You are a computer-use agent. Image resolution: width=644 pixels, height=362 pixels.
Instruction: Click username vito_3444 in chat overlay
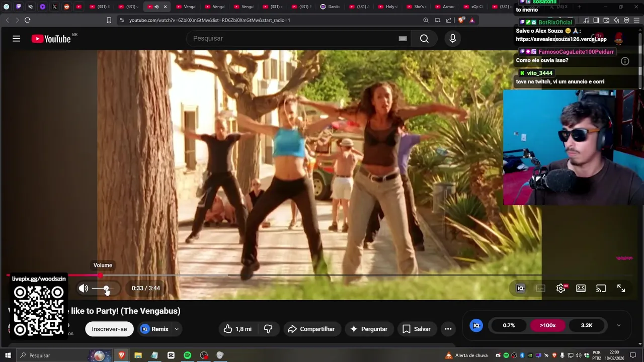[x=539, y=73]
